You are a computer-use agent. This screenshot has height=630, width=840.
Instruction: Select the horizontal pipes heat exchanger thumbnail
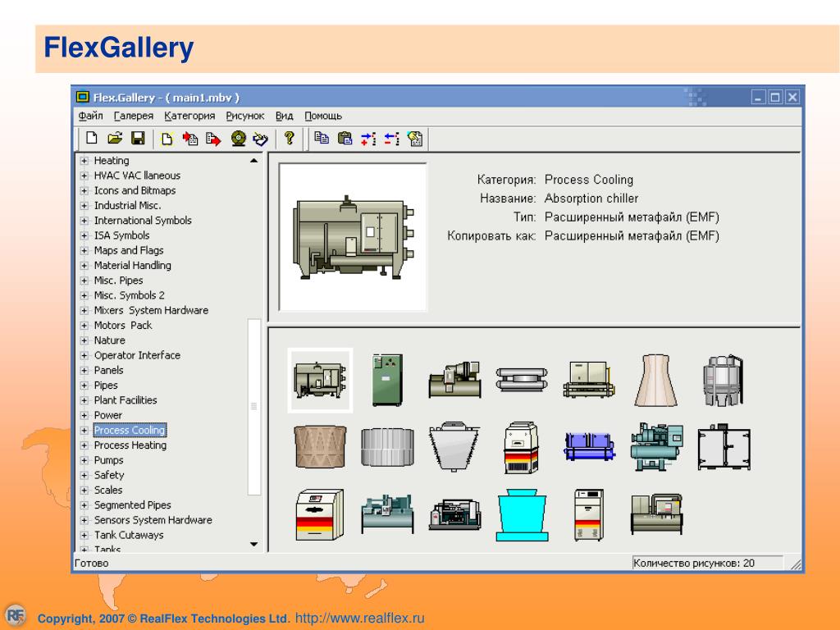[x=521, y=380]
